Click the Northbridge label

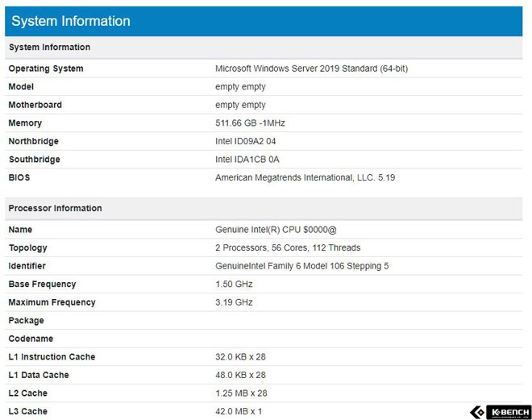[x=33, y=141]
